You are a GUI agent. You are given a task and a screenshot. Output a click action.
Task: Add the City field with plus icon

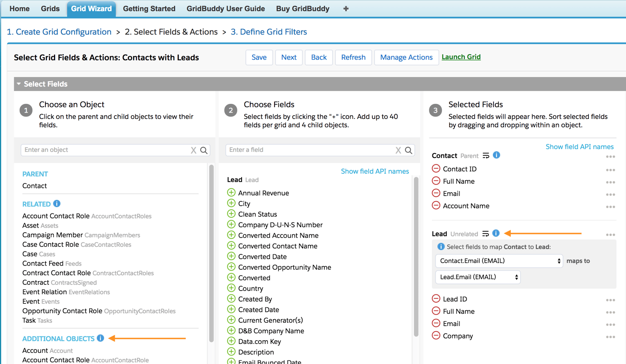[231, 203]
